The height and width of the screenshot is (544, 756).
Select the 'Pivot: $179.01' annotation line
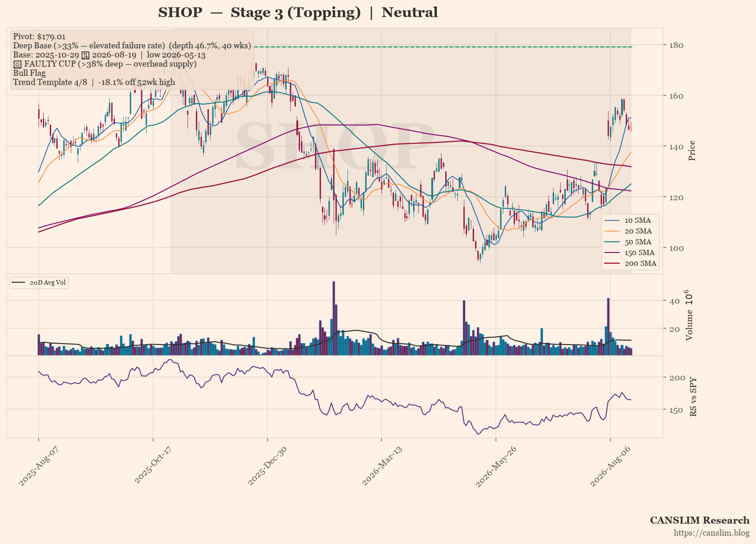point(39,36)
